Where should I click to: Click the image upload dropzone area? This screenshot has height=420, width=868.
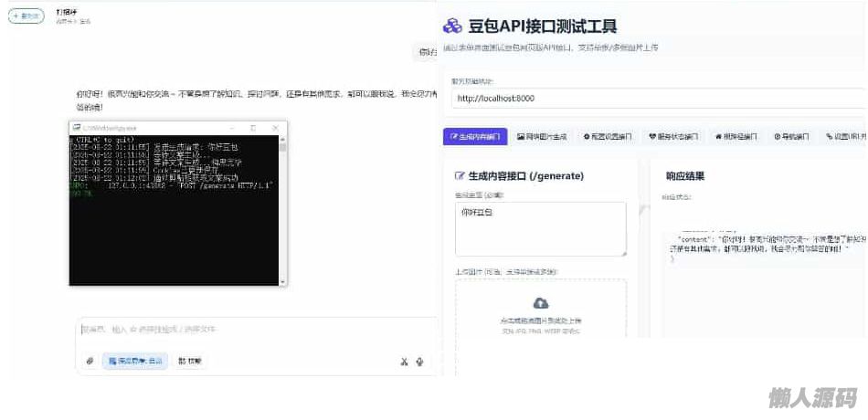pyautogui.click(x=541, y=327)
